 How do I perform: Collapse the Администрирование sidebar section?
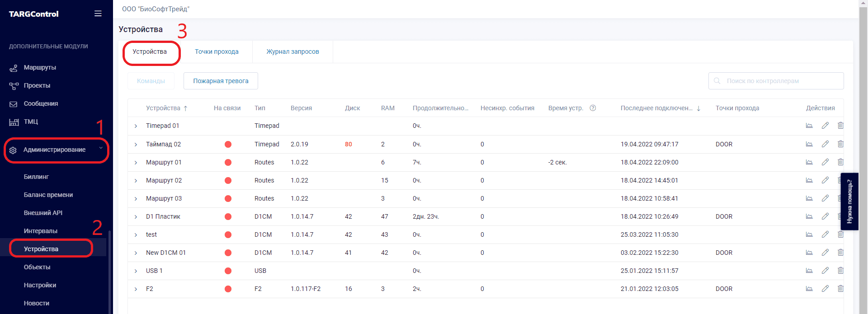coord(101,149)
